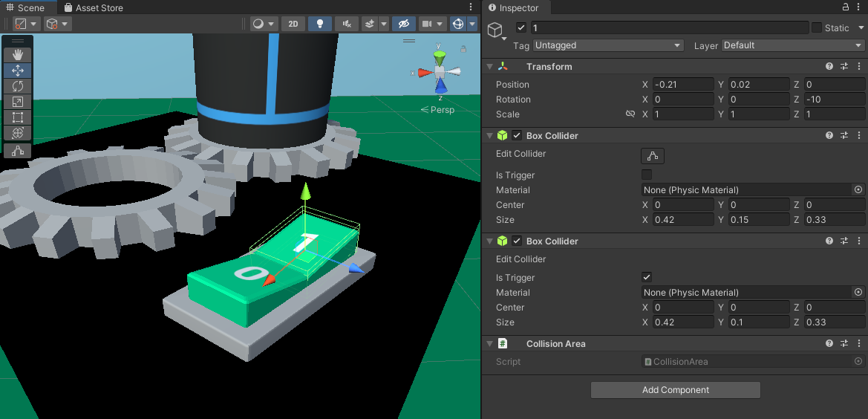Toggle the scale proportions link icon

click(630, 114)
